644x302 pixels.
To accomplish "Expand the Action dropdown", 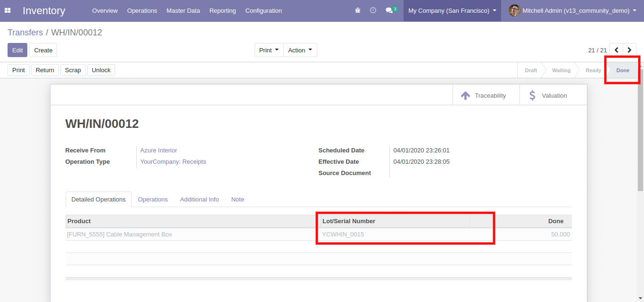I will click(x=300, y=50).
